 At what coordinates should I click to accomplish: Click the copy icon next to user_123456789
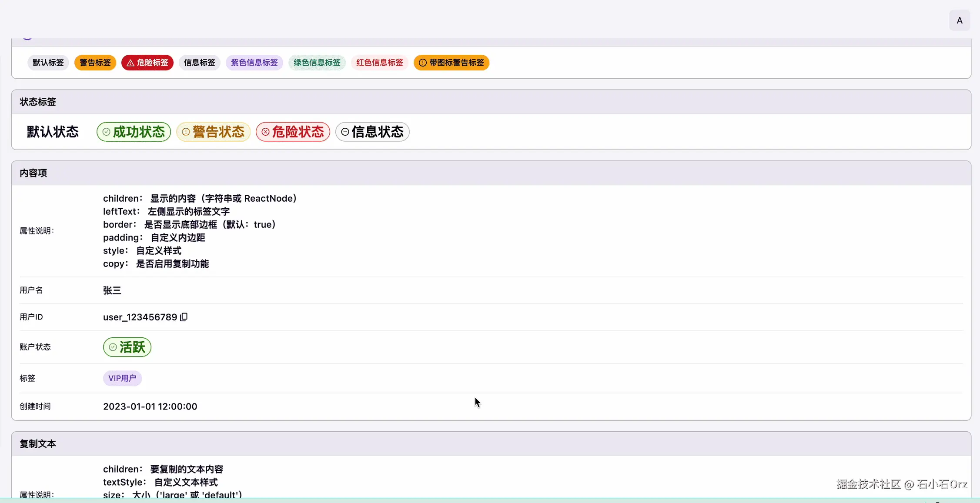(184, 317)
